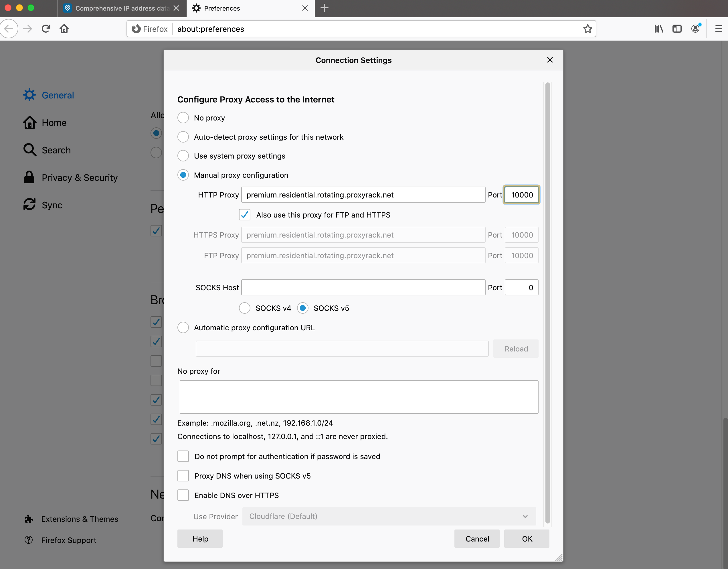The height and width of the screenshot is (569, 728).
Task: Click the dialog's vertical scrollbar
Action: coord(547,300)
